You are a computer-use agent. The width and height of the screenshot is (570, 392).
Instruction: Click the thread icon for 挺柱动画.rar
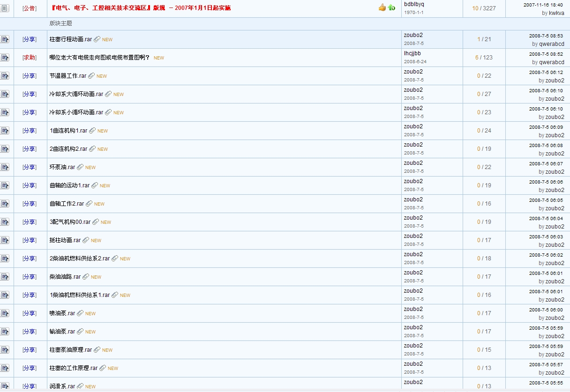(5, 240)
